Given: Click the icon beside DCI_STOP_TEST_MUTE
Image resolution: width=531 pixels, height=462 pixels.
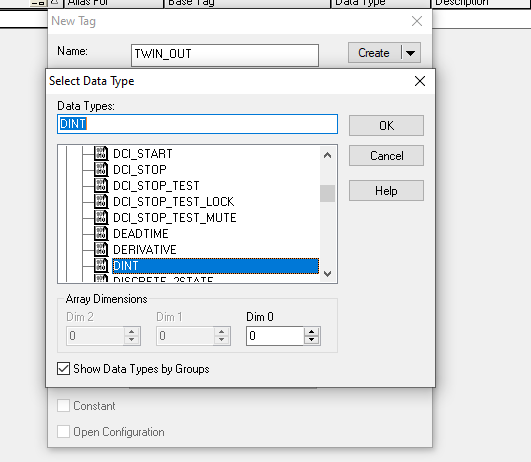Looking at the screenshot, I should [x=101, y=217].
